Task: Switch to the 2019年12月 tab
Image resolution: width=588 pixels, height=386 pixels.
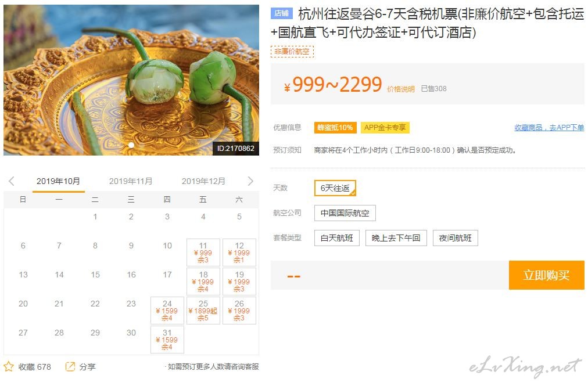Action: tap(203, 181)
